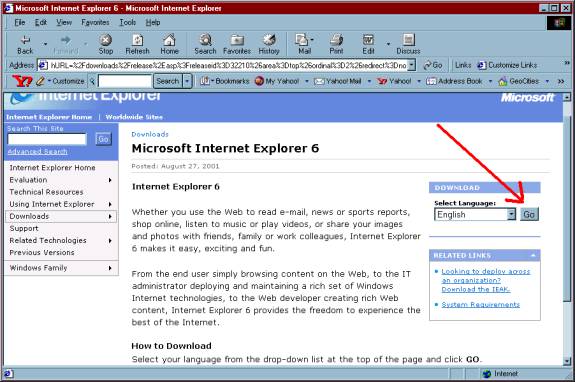Open GeoCities toolbar item

coord(519,81)
